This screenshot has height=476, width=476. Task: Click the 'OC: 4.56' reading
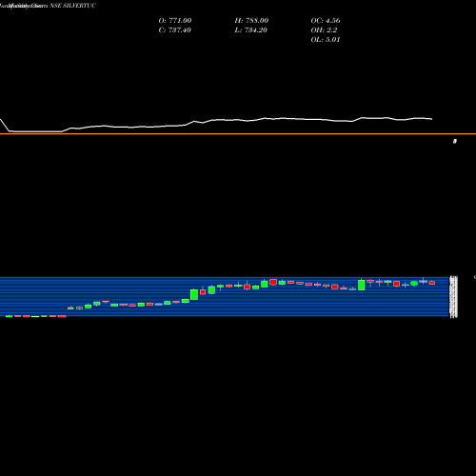pyautogui.click(x=326, y=21)
